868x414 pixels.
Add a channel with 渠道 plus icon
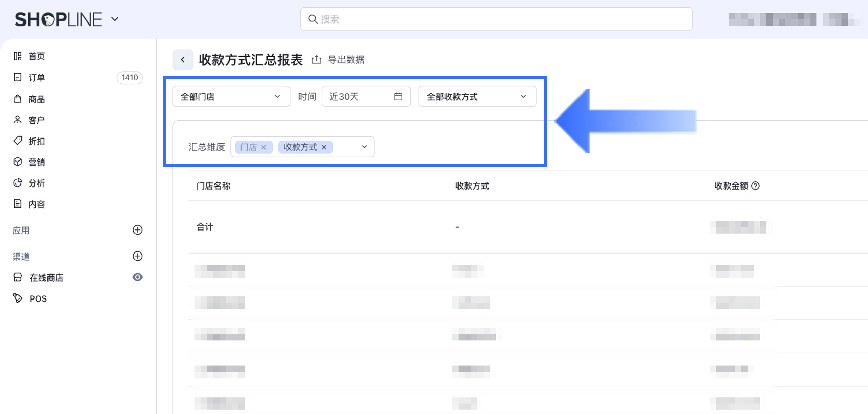coord(137,256)
